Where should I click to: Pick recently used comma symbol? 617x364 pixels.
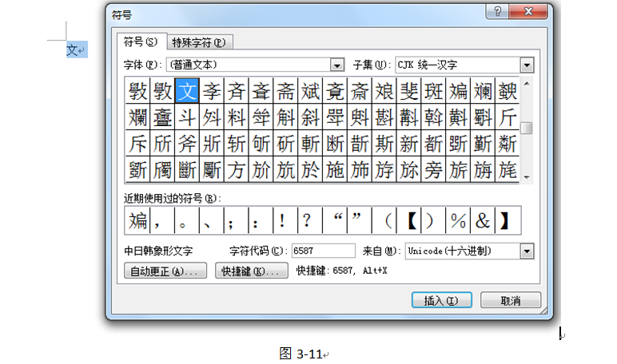(161, 220)
